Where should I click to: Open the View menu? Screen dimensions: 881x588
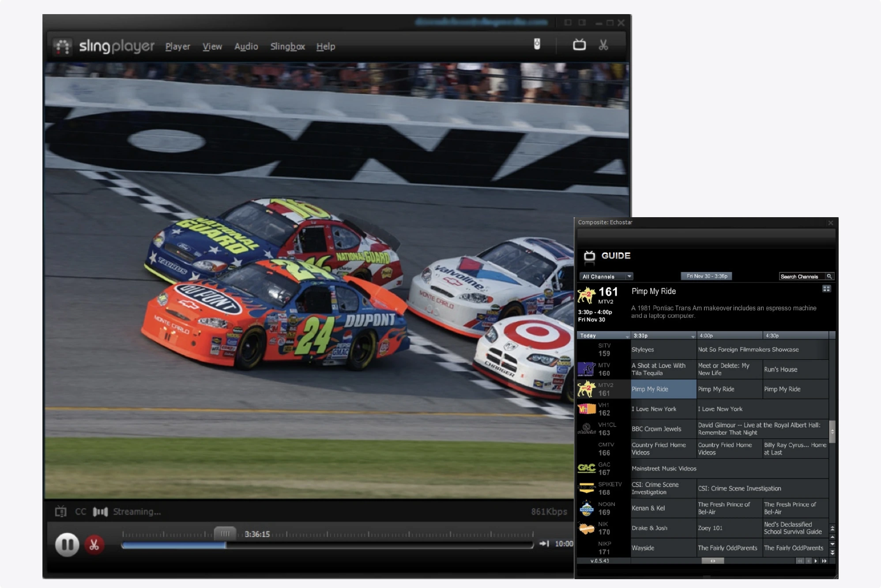click(x=212, y=46)
